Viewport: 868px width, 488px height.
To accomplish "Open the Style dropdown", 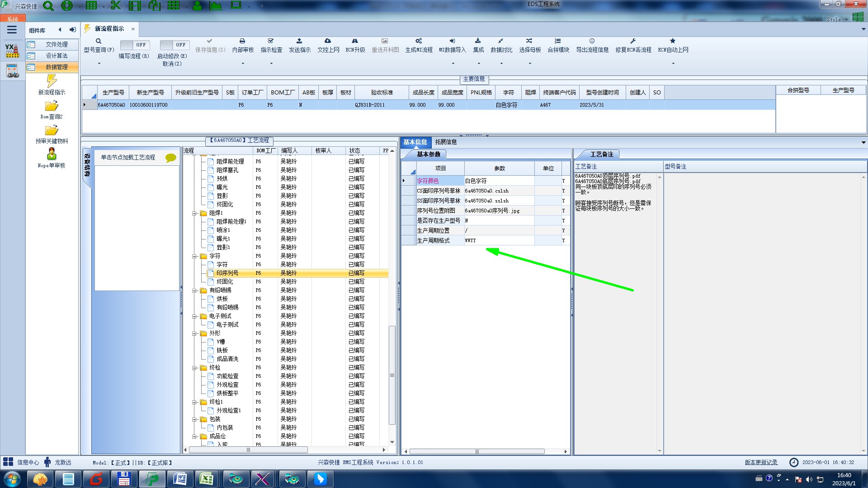I will click(x=837, y=19).
